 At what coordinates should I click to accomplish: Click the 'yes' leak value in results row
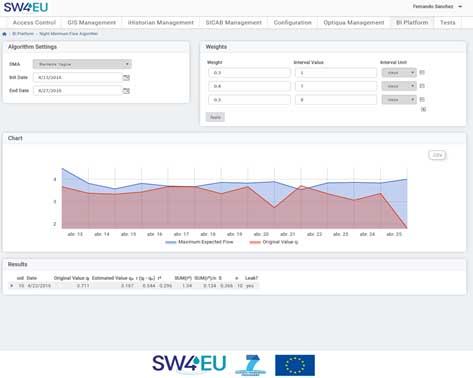click(250, 286)
